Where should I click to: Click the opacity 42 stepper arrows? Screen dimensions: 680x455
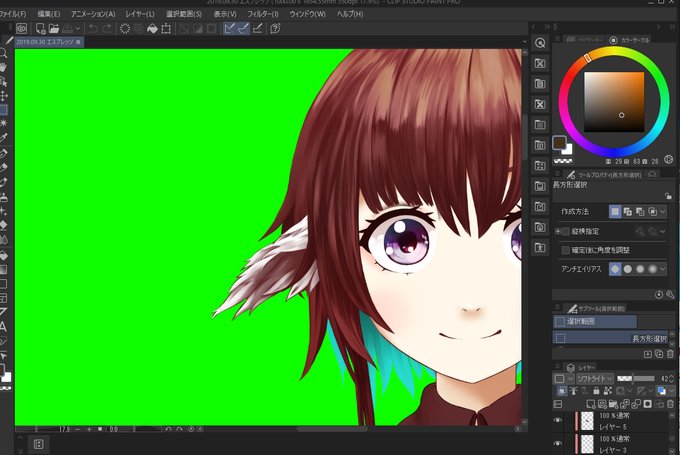point(672,378)
